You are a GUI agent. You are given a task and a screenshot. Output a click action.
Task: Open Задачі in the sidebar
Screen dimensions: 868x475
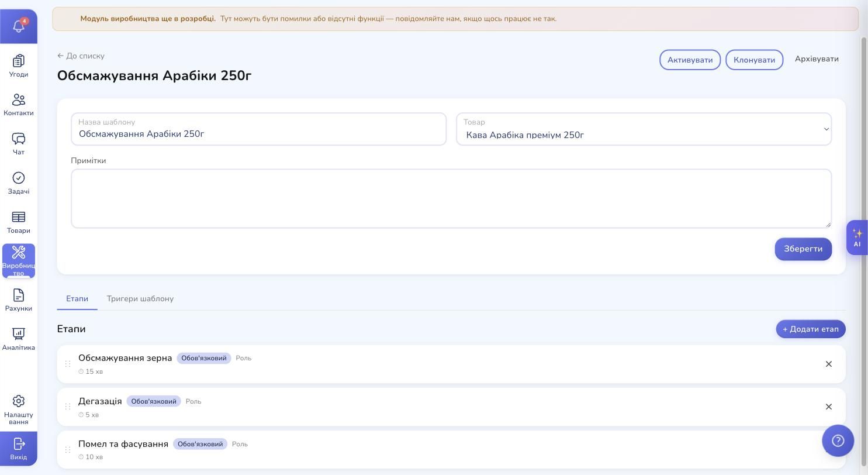[19, 183]
